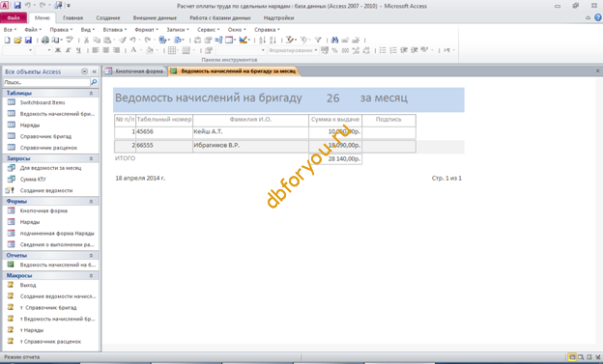Toggle Bold (Ж) formatting

coord(58,50)
